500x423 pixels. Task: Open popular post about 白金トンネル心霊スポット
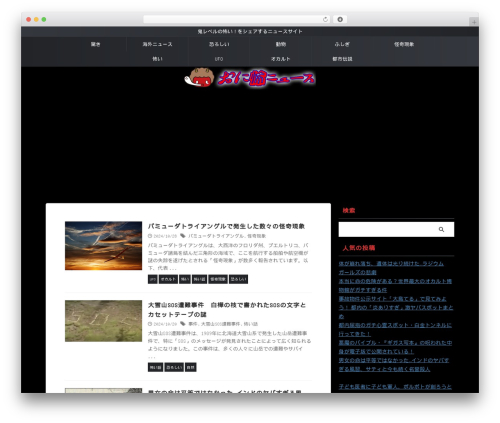point(395,329)
